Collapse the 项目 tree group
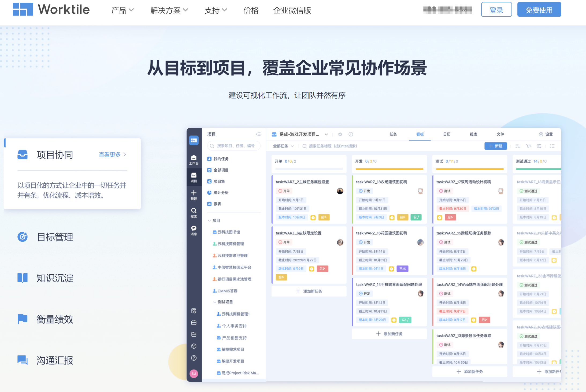This screenshot has height=392, width=586. pyautogui.click(x=209, y=220)
